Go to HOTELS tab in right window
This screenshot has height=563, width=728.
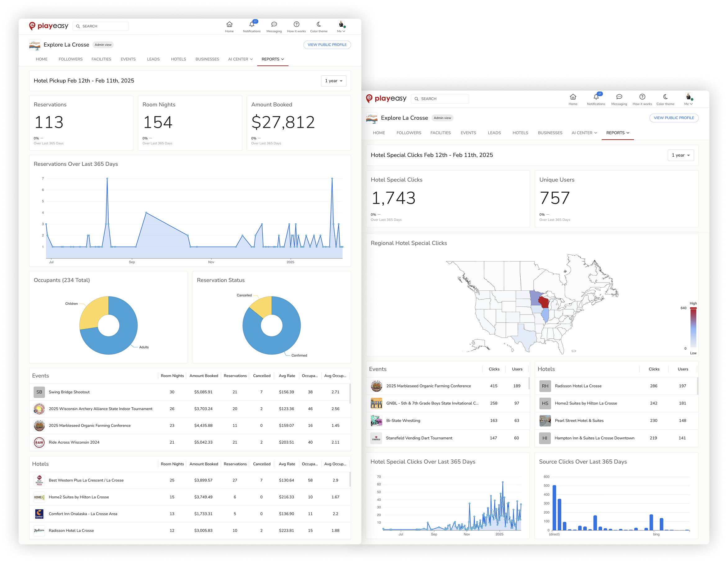click(520, 133)
